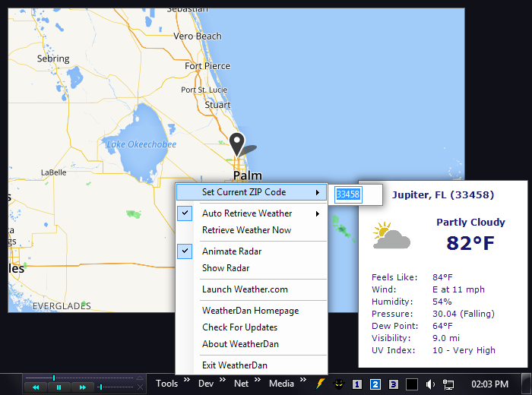This screenshot has height=395, width=532.
Task: Click Fort Pierce label on map
Action: click(x=207, y=66)
